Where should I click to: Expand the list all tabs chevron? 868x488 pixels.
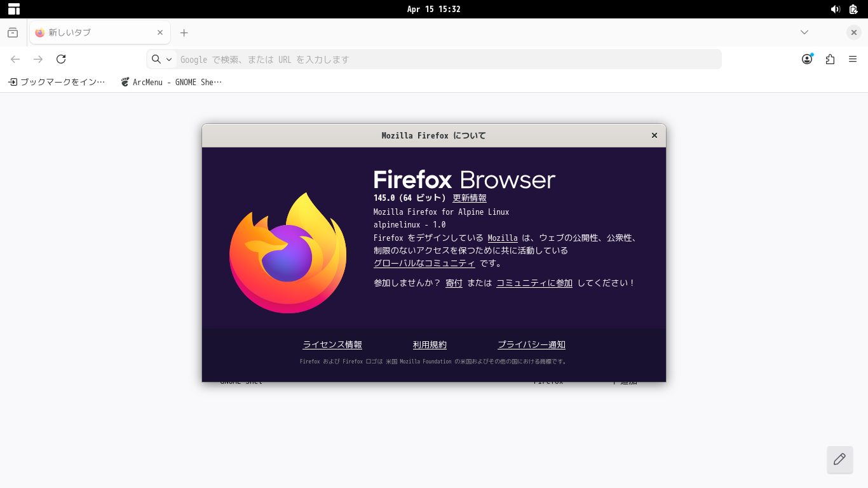coord(804,32)
